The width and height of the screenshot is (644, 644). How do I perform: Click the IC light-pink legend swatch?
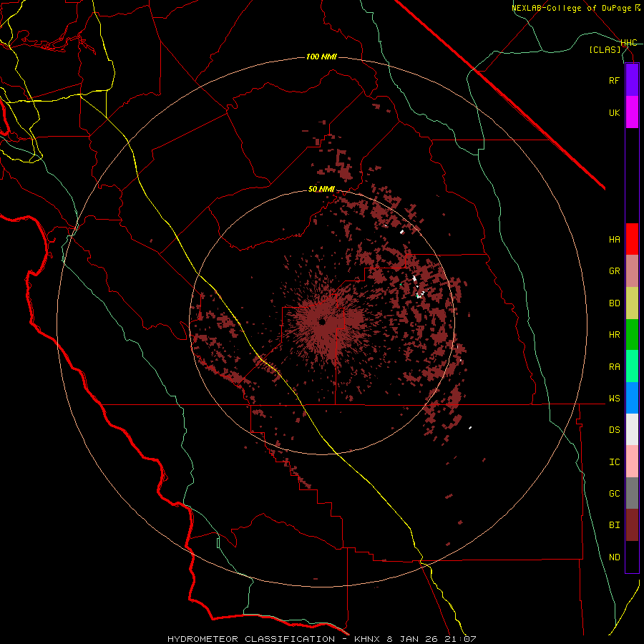(x=632, y=462)
